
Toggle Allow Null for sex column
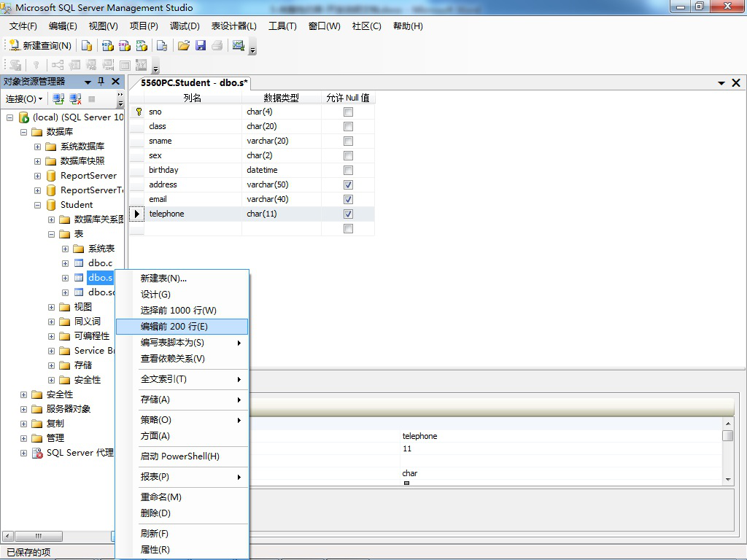348,156
